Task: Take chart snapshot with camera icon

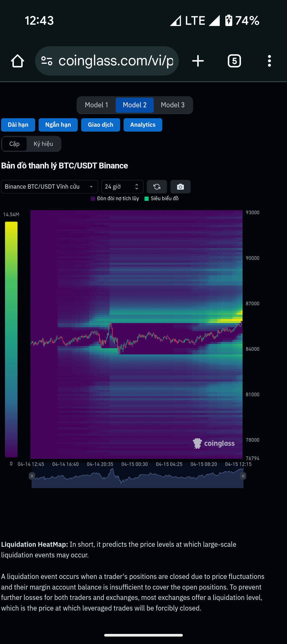Action: (180, 187)
